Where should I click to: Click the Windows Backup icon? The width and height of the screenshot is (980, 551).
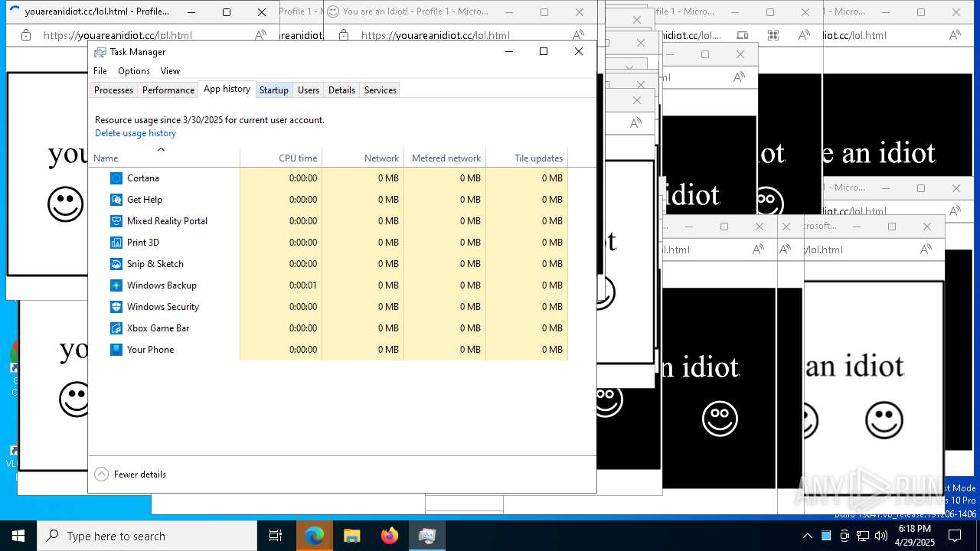[x=116, y=285]
